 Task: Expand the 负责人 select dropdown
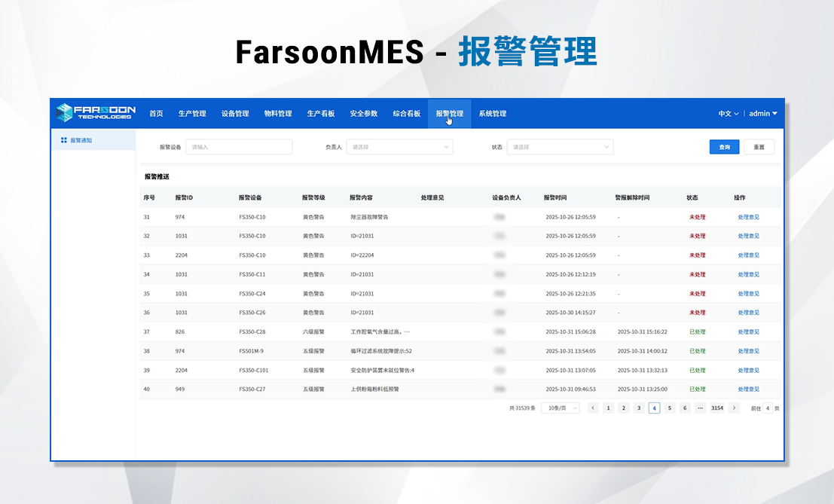click(399, 147)
